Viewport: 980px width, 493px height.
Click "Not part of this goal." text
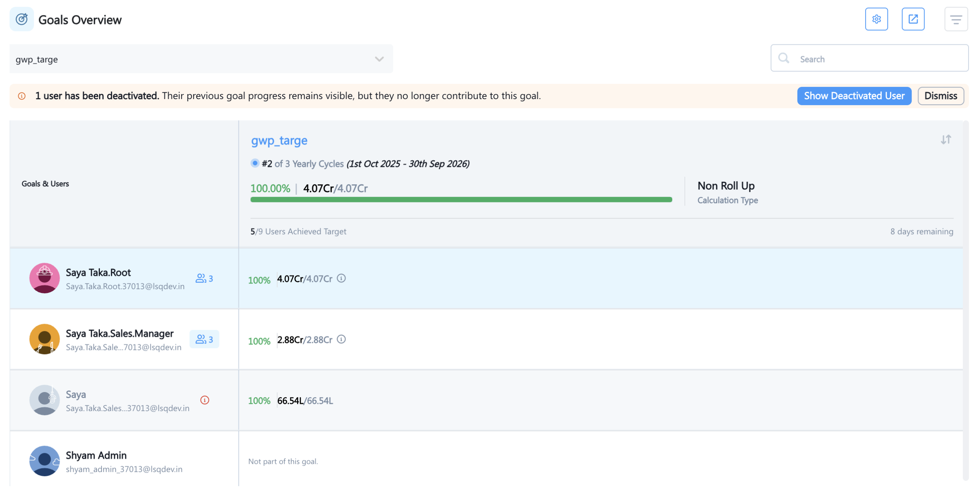tap(283, 462)
